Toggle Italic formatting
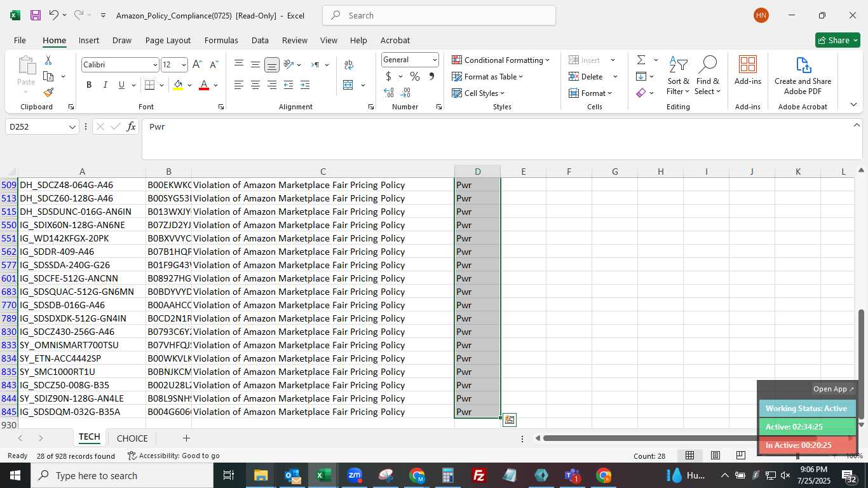This screenshot has height=488, width=868. [105, 85]
